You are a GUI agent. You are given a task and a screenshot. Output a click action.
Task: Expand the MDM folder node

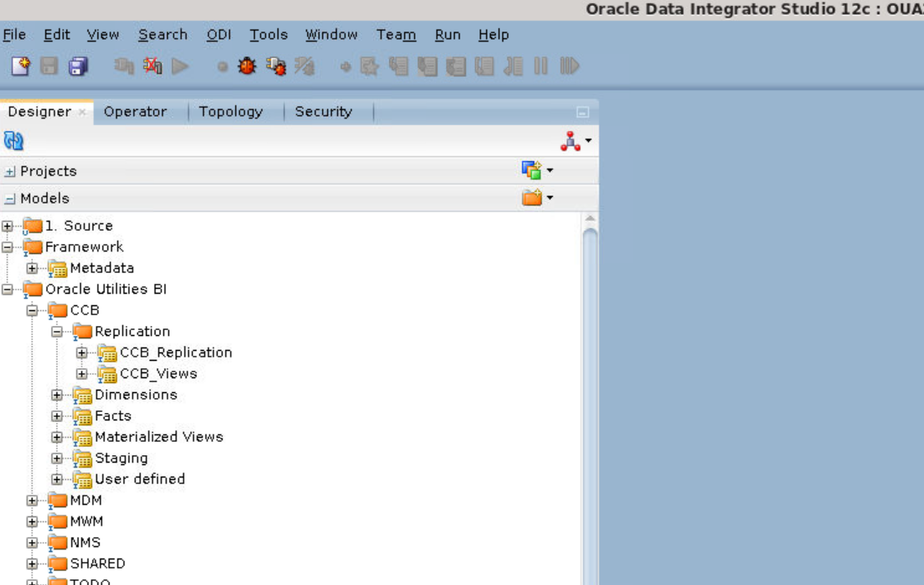coord(31,501)
